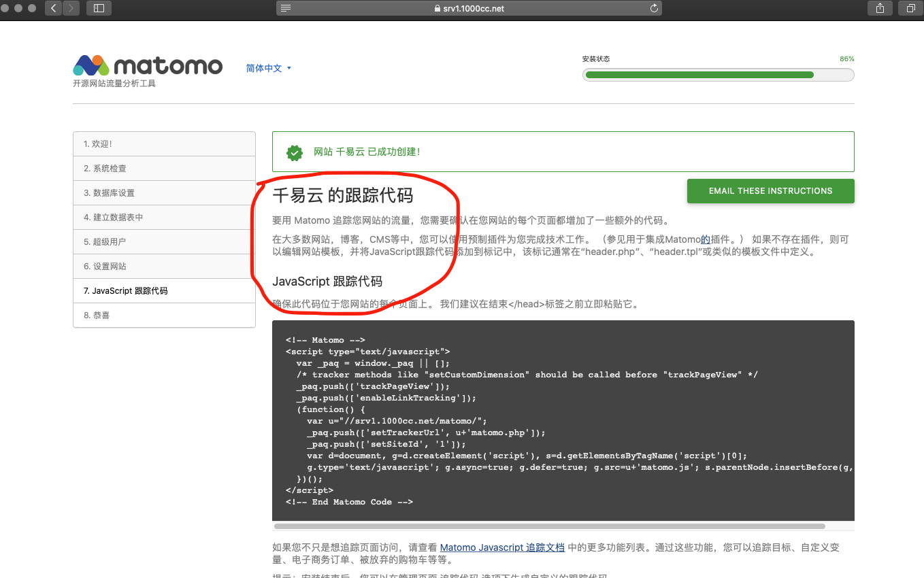Select step 2. 系统检查

(164, 169)
